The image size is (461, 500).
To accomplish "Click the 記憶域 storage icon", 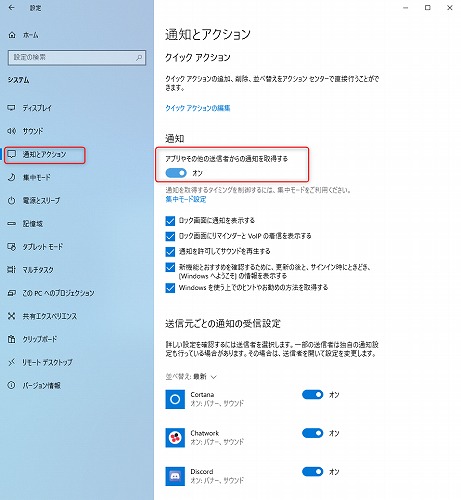I will pos(12,224).
